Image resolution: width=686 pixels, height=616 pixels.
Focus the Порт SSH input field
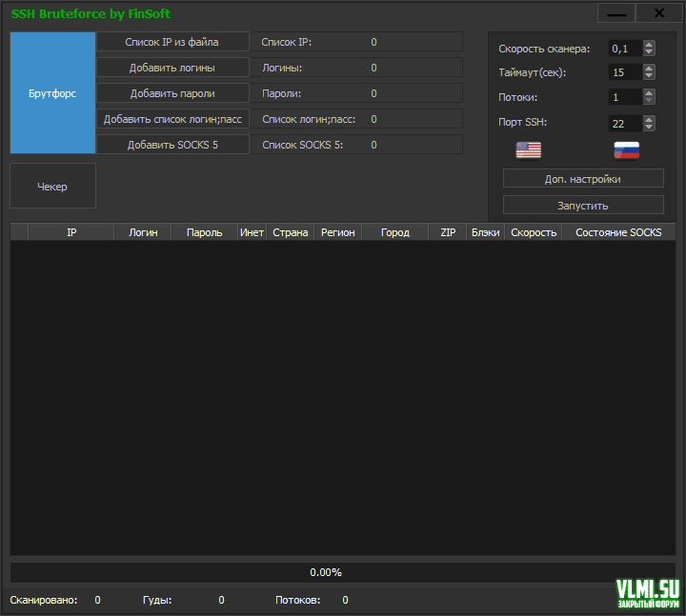click(x=624, y=123)
